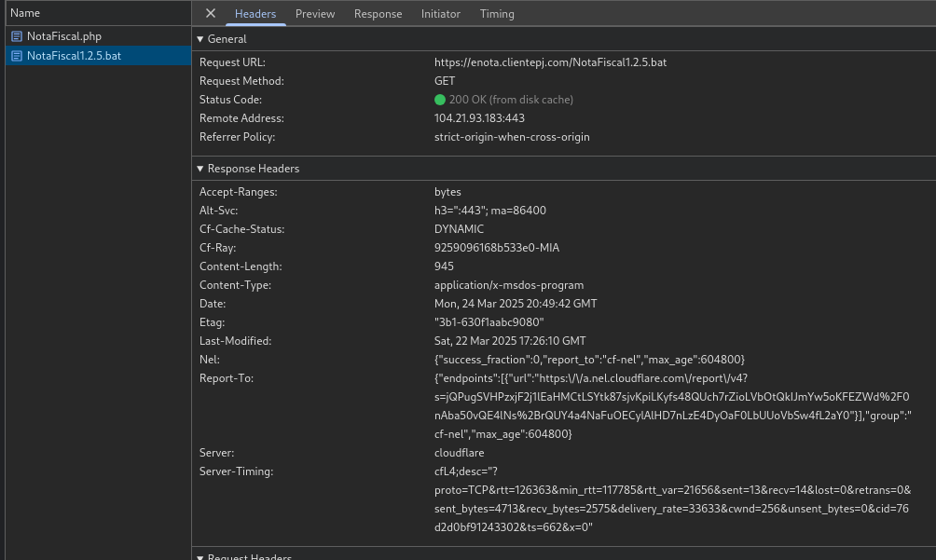This screenshot has height=560, width=936.
Task: Click the Date value Mon, 24 Mar 2025
Action: (x=516, y=304)
